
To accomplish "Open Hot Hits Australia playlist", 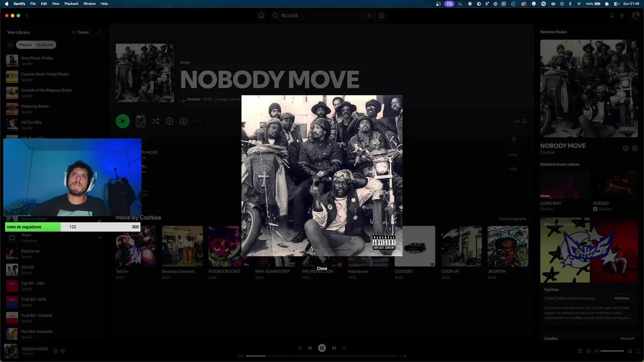I will [x=54, y=334].
